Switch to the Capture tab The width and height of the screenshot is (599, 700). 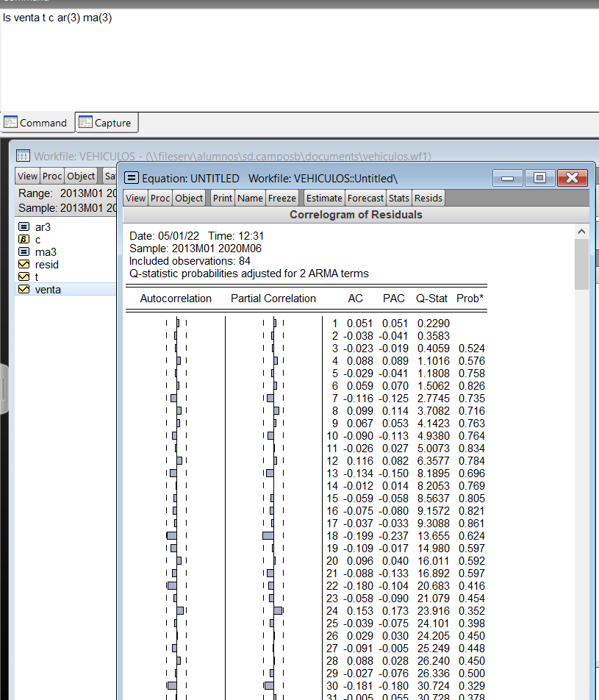coord(107,122)
